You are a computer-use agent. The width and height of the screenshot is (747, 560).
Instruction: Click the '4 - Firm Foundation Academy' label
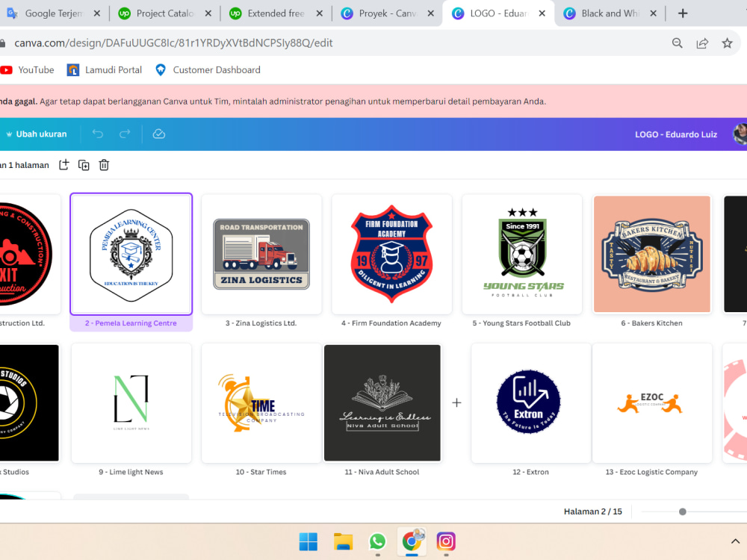(x=391, y=323)
